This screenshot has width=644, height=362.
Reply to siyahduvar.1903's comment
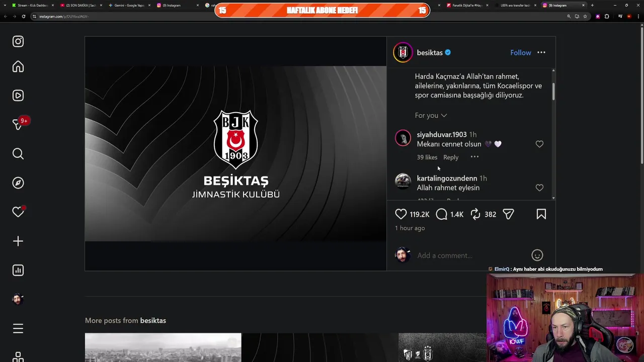(451, 157)
